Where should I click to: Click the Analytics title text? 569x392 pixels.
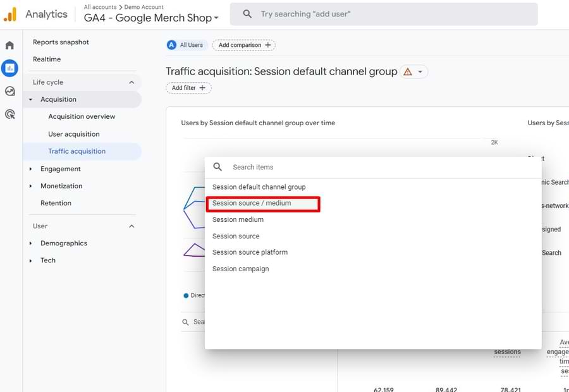pyautogui.click(x=46, y=14)
